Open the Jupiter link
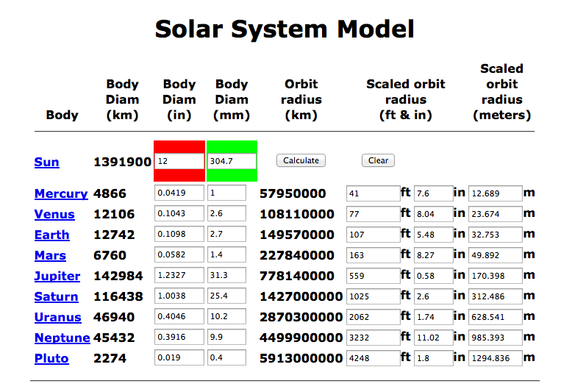 [57, 276]
